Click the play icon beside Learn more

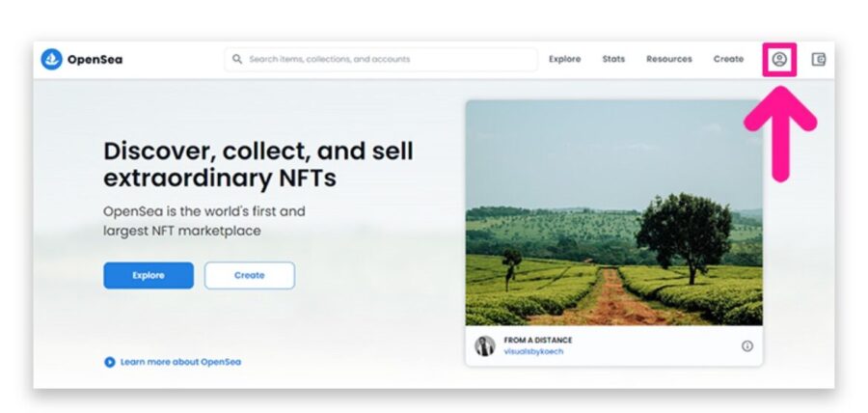[110, 362]
